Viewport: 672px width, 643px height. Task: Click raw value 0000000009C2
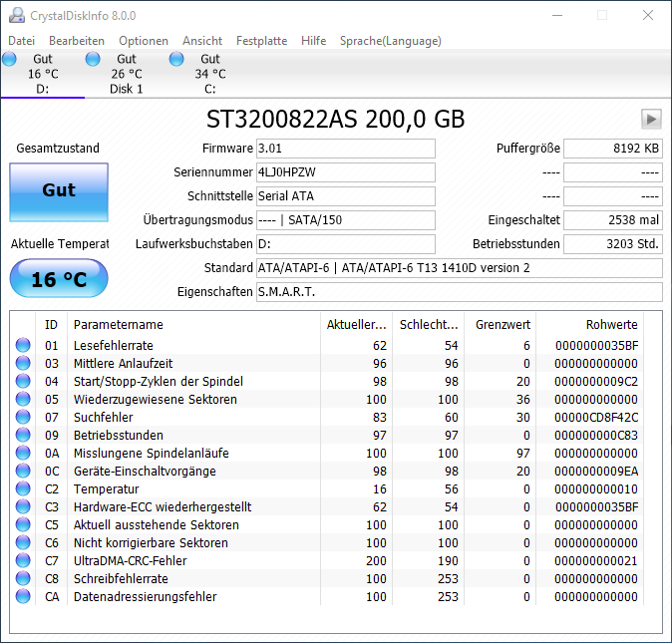596,381
